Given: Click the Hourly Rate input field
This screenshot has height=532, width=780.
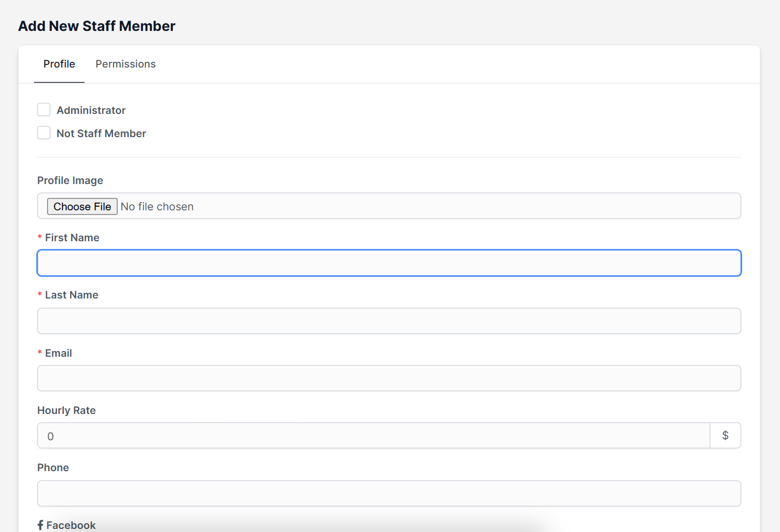Looking at the screenshot, I should [x=373, y=436].
